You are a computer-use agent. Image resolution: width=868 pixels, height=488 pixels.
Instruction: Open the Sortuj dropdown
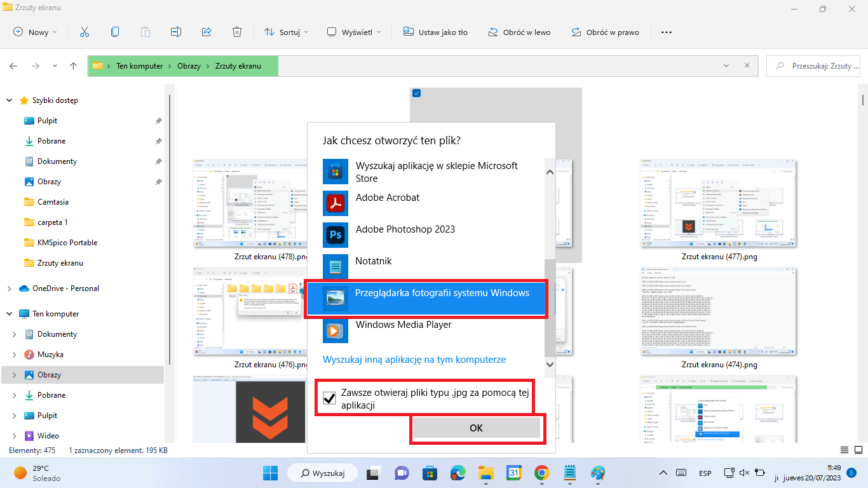[287, 32]
